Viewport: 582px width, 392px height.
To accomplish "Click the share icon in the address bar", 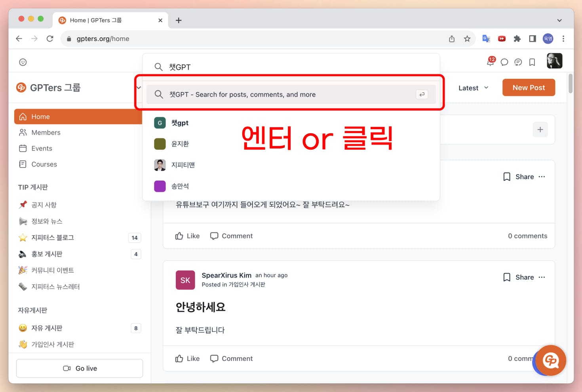I will pyautogui.click(x=452, y=38).
